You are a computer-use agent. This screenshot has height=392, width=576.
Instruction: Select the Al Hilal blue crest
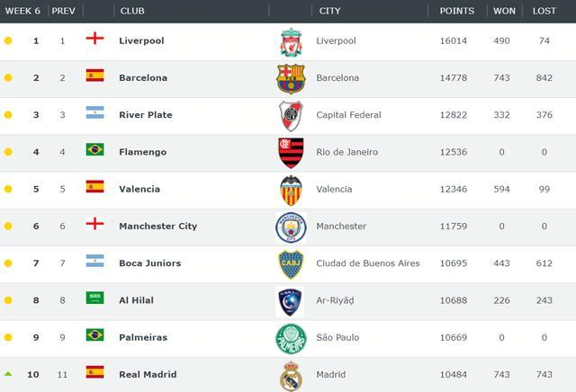coord(290,302)
